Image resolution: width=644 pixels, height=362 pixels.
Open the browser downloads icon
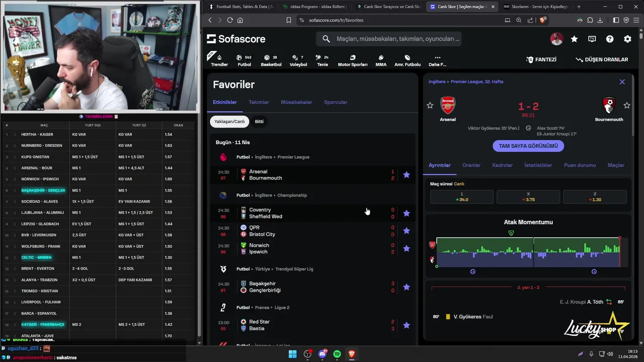click(x=599, y=20)
